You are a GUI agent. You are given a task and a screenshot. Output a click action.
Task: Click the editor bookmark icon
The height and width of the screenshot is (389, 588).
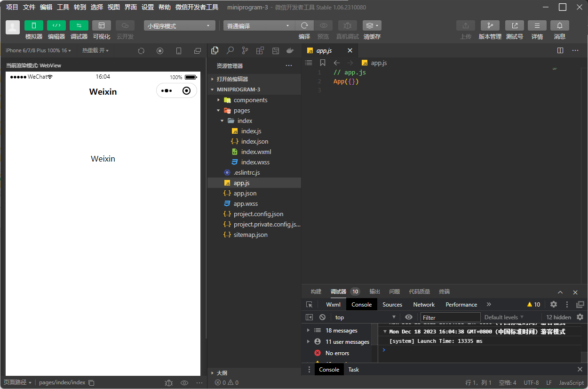pyautogui.click(x=322, y=63)
